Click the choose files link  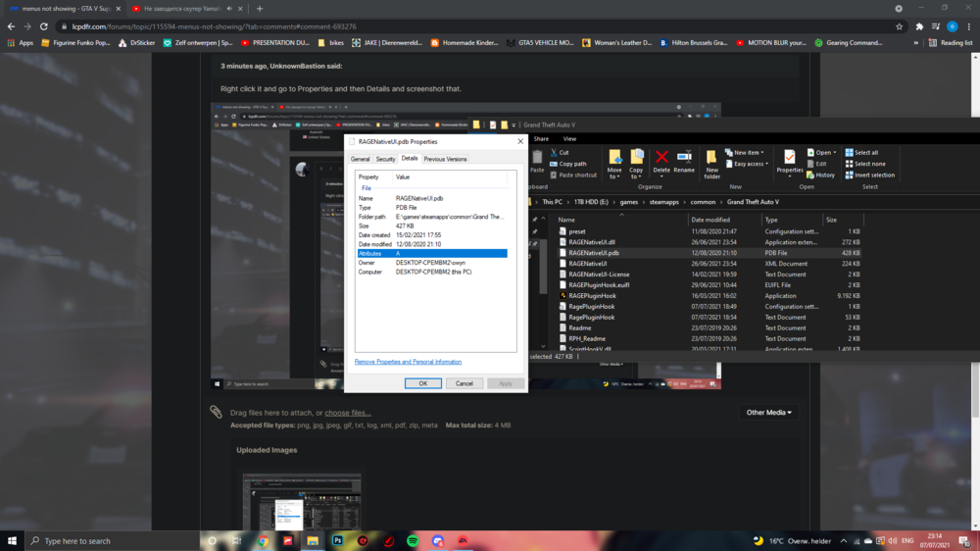(x=348, y=413)
